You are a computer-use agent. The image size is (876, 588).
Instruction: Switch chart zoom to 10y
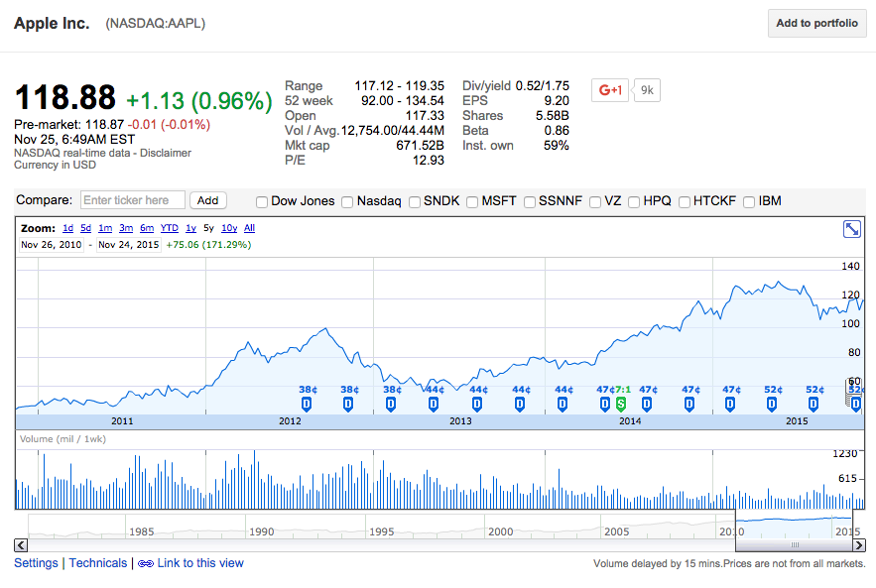[x=228, y=228]
